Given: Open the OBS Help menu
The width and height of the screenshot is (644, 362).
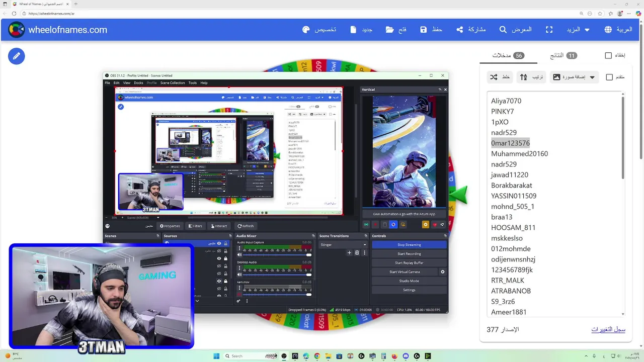Looking at the screenshot, I should [204, 83].
